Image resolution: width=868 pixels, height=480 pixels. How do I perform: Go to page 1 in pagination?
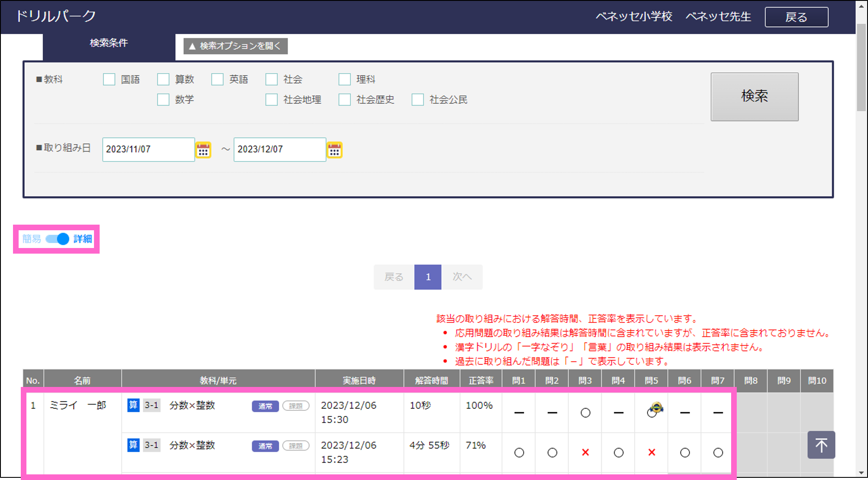pos(428,277)
